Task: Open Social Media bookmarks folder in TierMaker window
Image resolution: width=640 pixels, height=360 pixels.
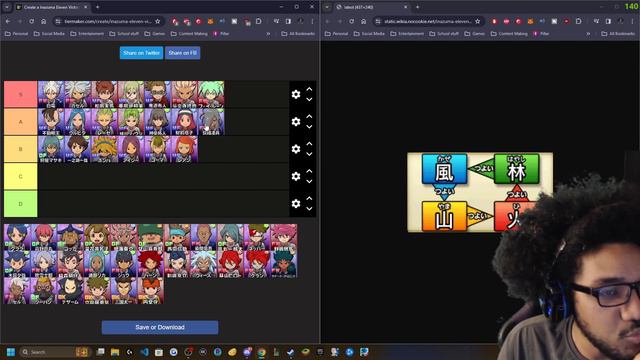Action: click(x=49, y=33)
